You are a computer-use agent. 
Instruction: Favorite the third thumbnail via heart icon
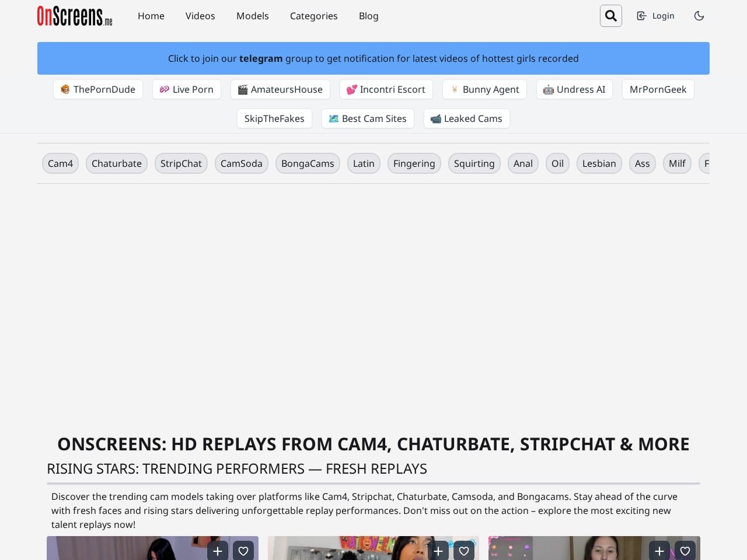[685, 551]
